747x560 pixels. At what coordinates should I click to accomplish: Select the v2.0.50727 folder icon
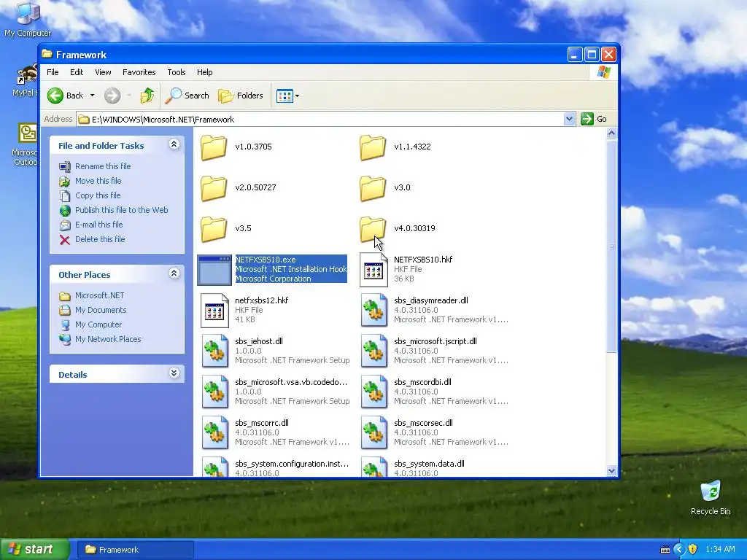tap(214, 187)
